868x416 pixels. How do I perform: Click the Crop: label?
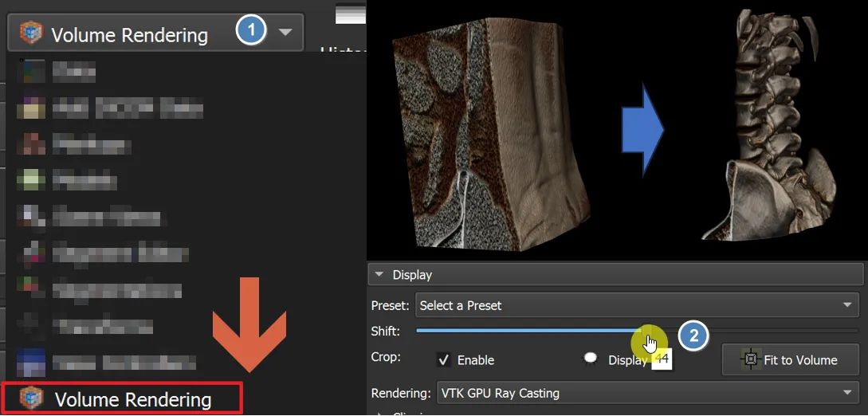[386, 357]
